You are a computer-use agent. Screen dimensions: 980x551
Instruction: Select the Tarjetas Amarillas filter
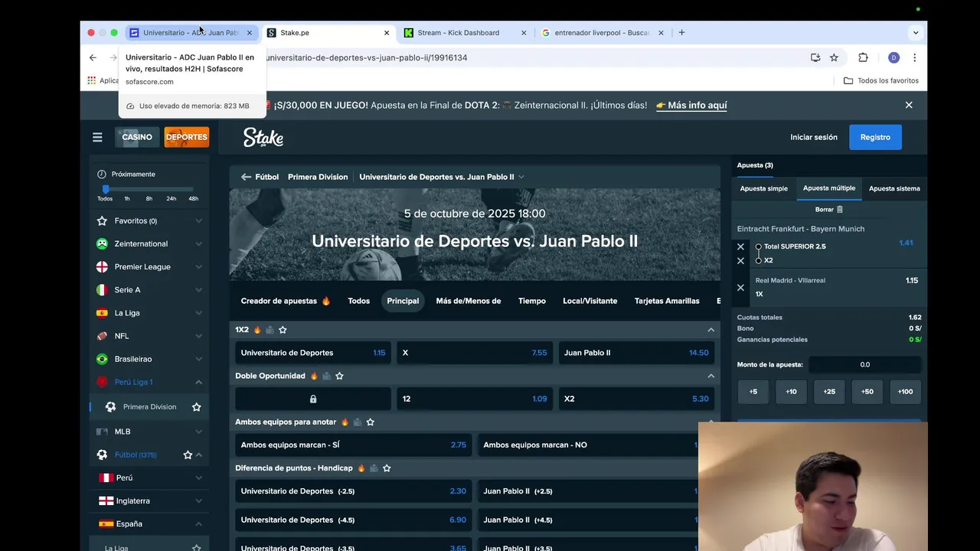(x=667, y=301)
